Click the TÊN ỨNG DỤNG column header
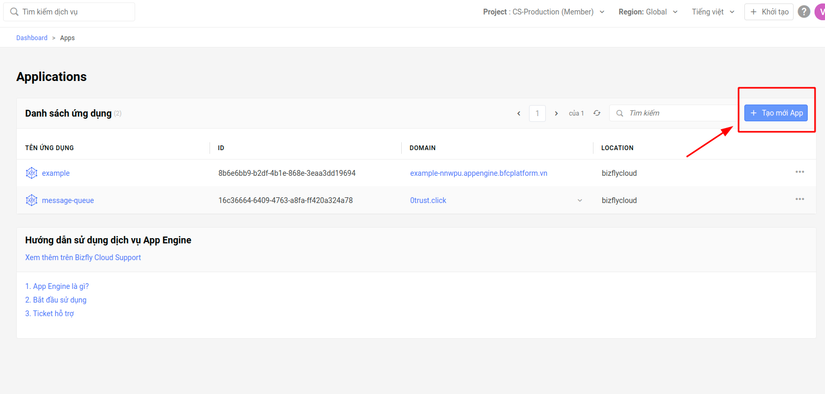This screenshot has height=394, width=825. tap(49, 148)
